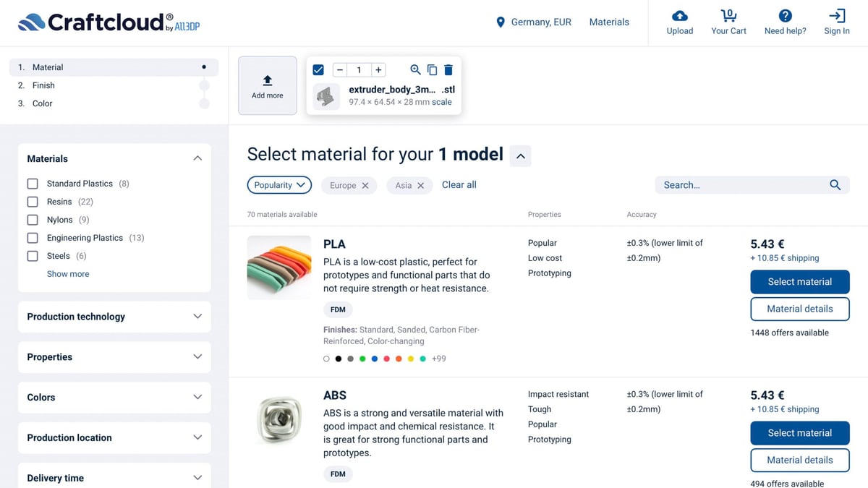Expand the Properties filter

[114, 357]
